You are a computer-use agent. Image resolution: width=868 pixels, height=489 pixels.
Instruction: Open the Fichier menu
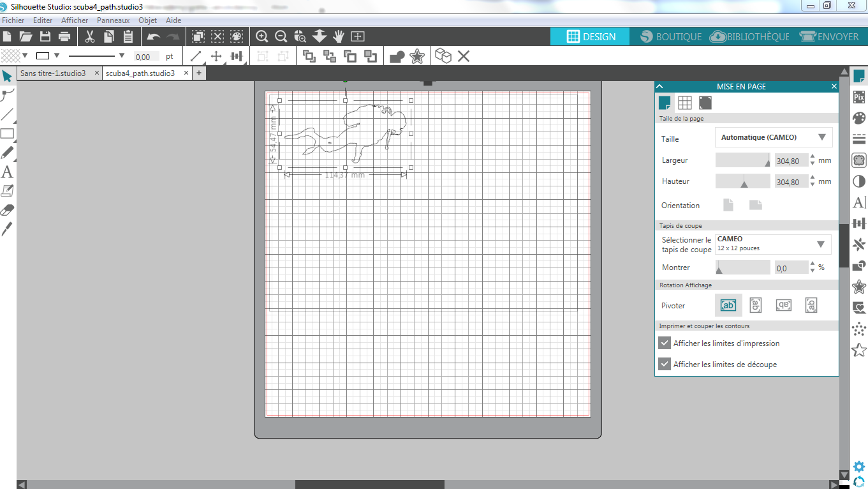pyautogui.click(x=13, y=20)
